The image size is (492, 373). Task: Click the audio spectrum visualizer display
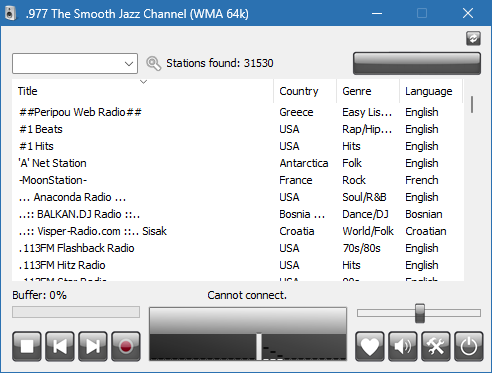click(x=248, y=334)
